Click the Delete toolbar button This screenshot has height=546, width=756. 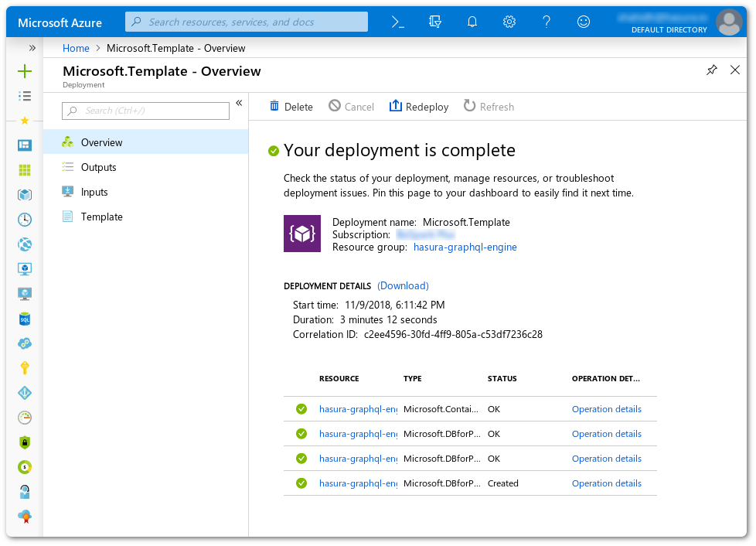(x=291, y=107)
